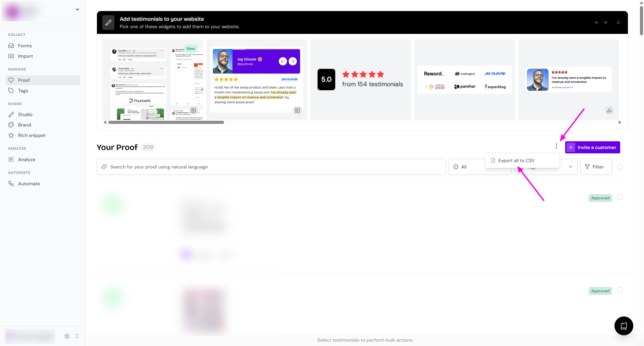The height and width of the screenshot is (346, 644).
Task: Expand the account switcher chevrons
Action: (77, 336)
